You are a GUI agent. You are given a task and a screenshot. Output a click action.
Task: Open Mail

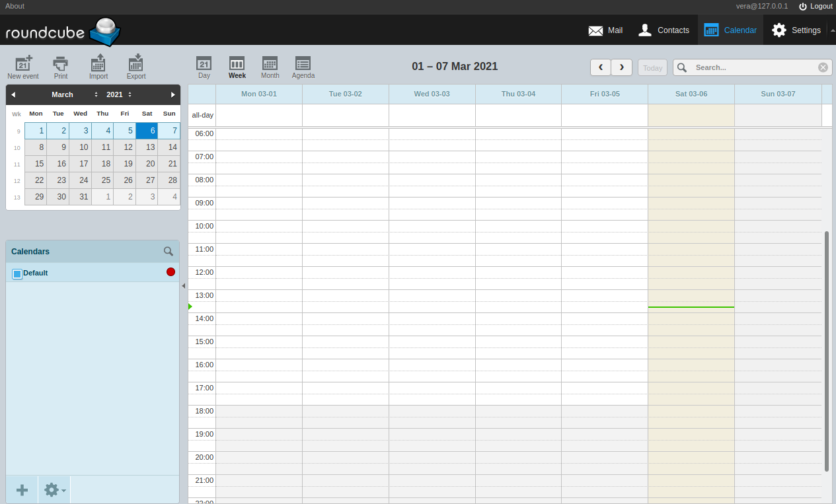(605, 30)
